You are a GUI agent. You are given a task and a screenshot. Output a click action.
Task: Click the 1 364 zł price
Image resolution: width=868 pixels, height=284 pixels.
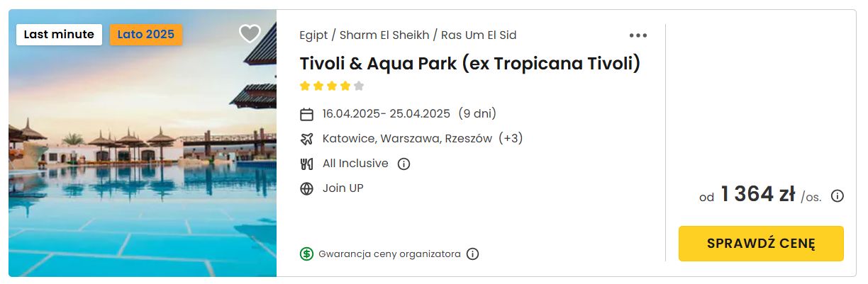point(757,193)
